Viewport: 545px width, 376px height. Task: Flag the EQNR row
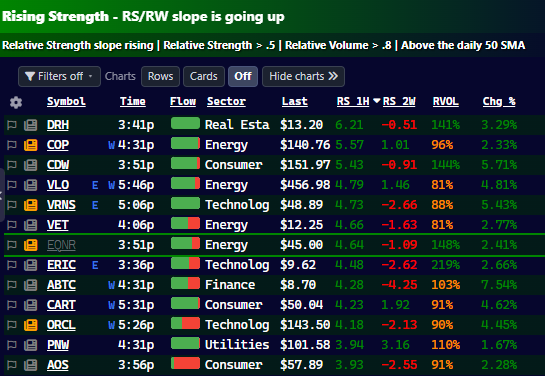coord(12,245)
